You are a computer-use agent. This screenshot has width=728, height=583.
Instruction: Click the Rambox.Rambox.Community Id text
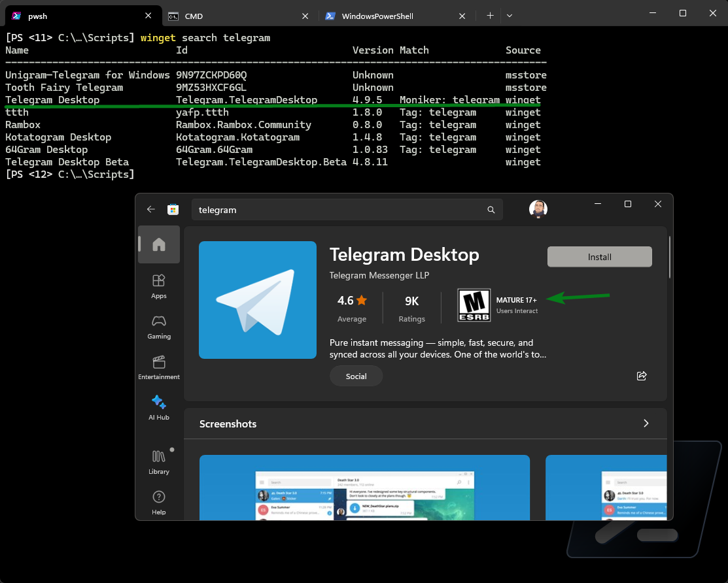coord(244,125)
